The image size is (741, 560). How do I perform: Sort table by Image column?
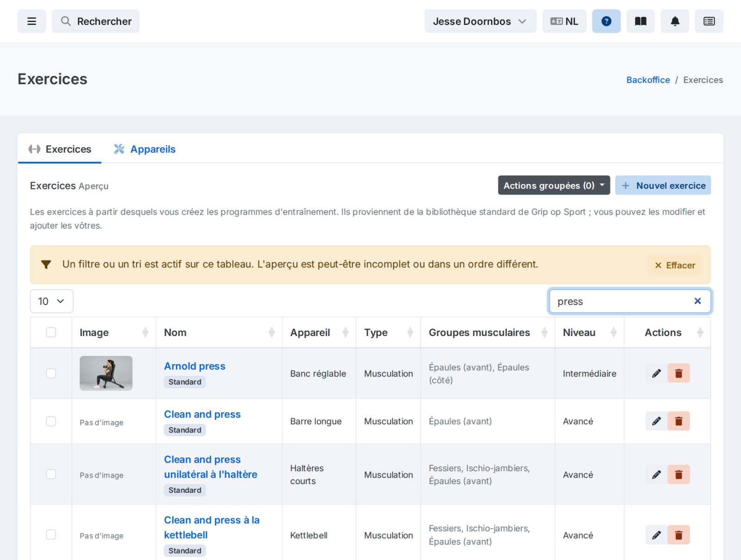click(x=114, y=332)
